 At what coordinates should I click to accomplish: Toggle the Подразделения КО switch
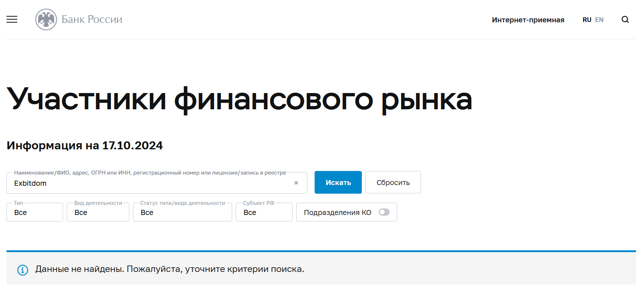point(384,212)
